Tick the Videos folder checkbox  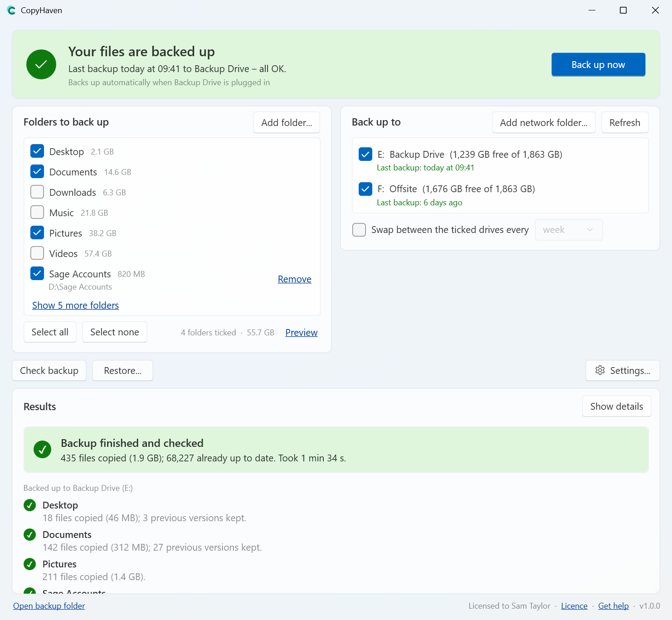coord(37,253)
